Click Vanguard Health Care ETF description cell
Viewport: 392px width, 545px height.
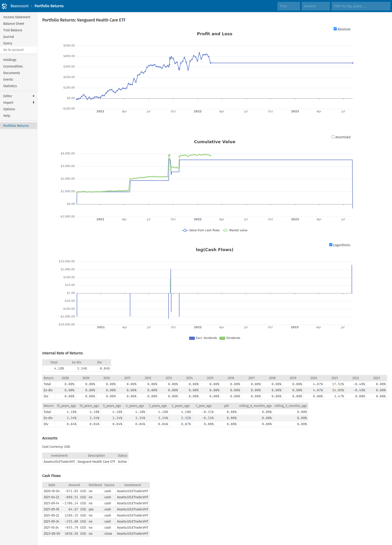pos(96,462)
